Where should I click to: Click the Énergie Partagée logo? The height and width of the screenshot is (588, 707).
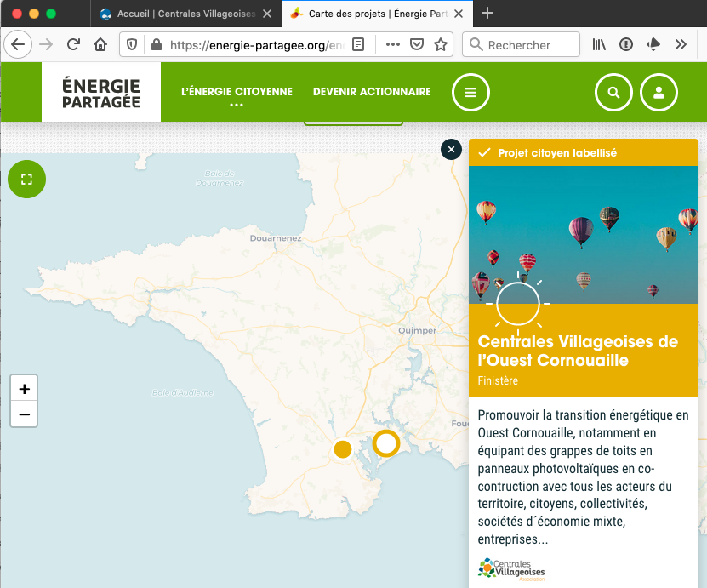point(101,92)
